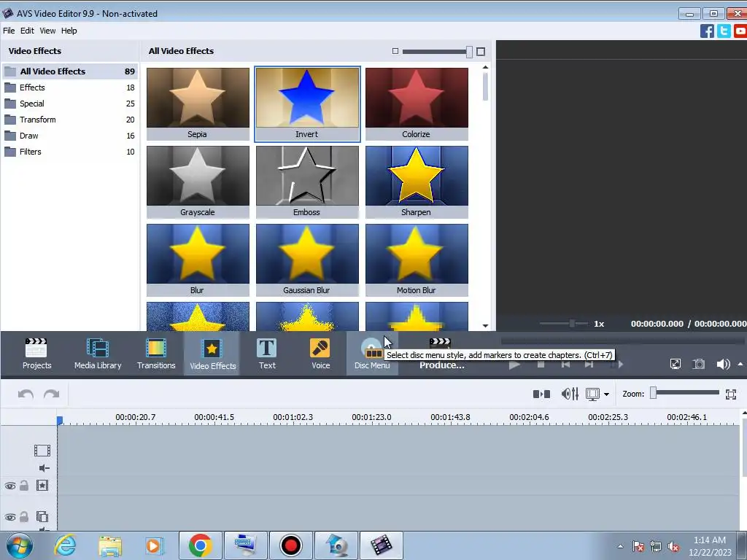The width and height of the screenshot is (747, 560).
Task: Mute main video track audio icon
Action: tap(44, 468)
